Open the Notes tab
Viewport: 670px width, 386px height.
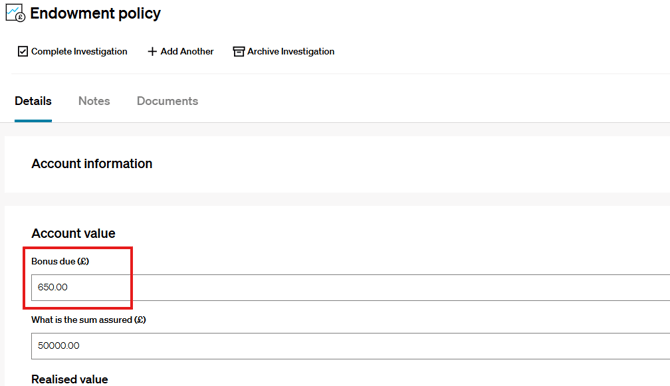(94, 101)
